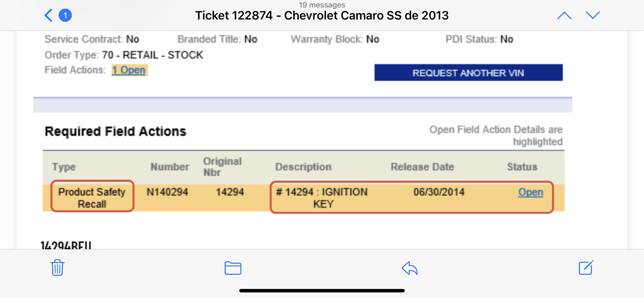Move message using folder icon

point(233,268)
